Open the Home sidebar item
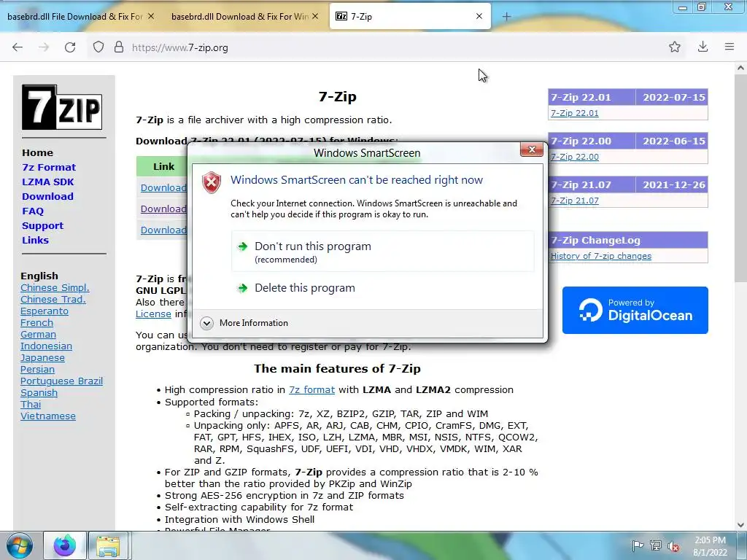This screenshot has height=560, width=747. click(x=38, y=153)
